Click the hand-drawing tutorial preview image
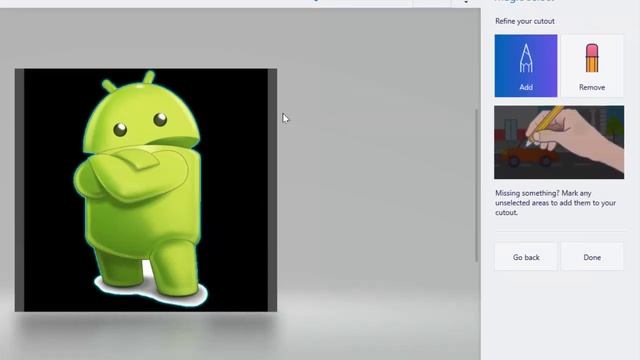This screenshot has width=640, height=360. (559, 142)
